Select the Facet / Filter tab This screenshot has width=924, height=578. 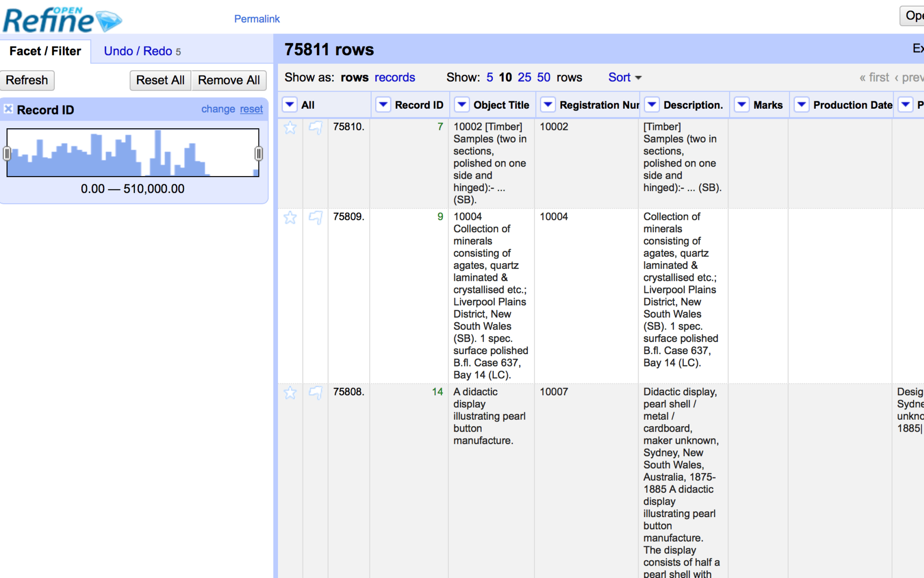45,51
